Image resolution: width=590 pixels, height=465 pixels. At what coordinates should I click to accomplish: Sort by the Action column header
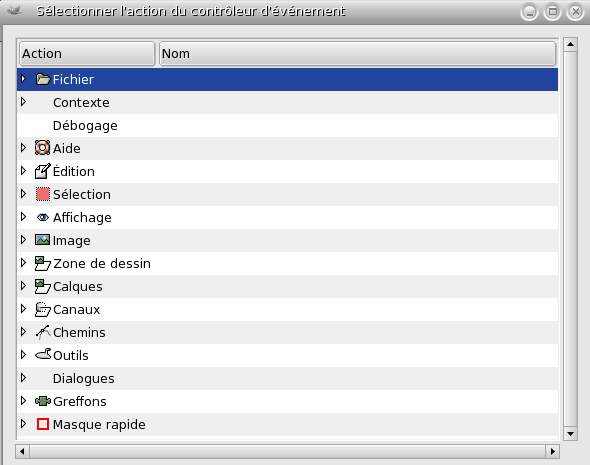[x=87, y=53]
